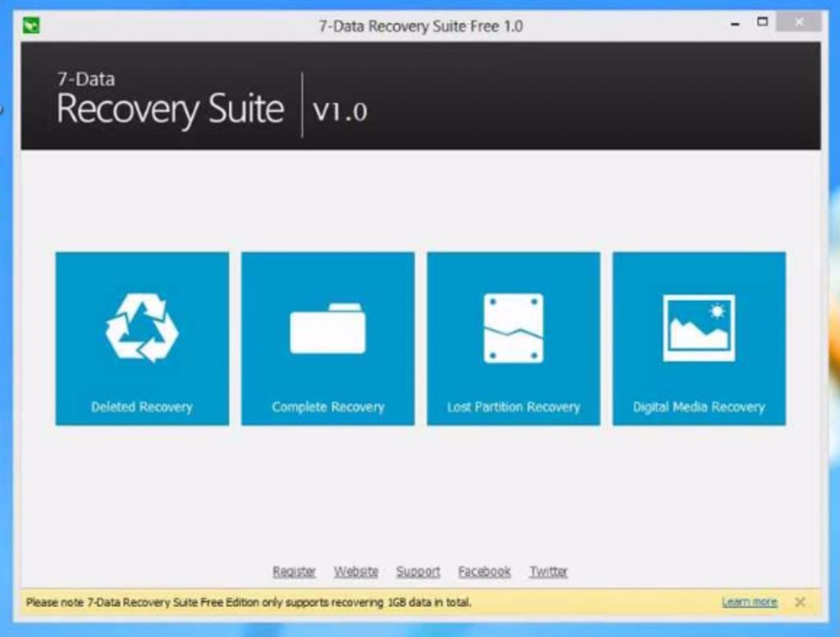Click the landscape picture icon
Image resolution: width=840 pixels, height=637 pixels.
point(699,328)
